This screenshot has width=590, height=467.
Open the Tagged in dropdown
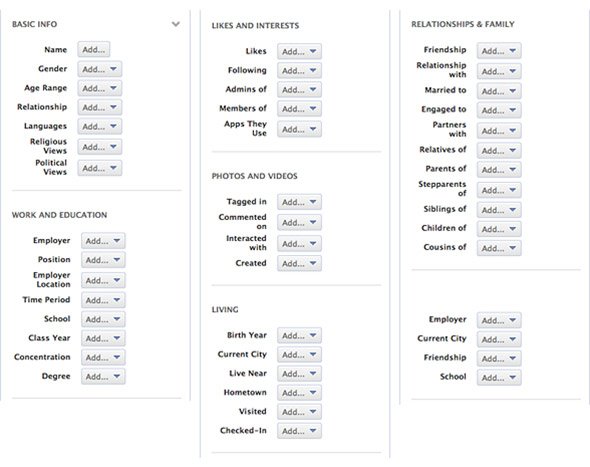tap(299, 202)
